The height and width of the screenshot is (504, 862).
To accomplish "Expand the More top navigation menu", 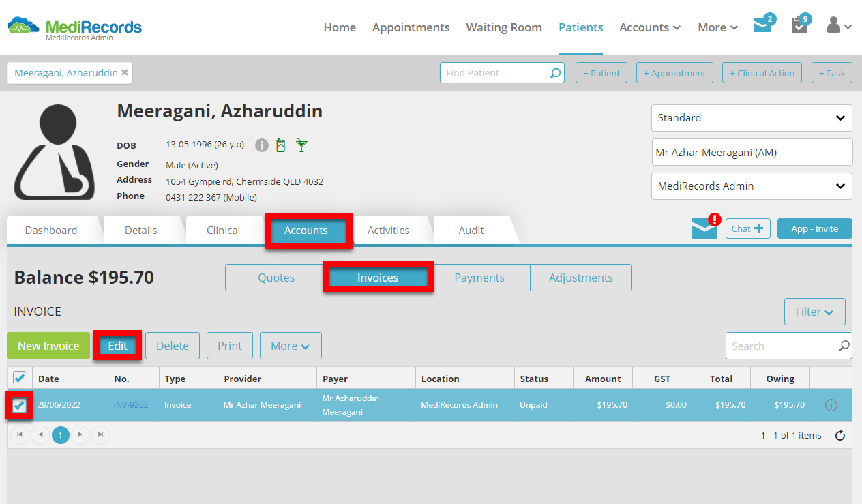I will coord(717,27).
